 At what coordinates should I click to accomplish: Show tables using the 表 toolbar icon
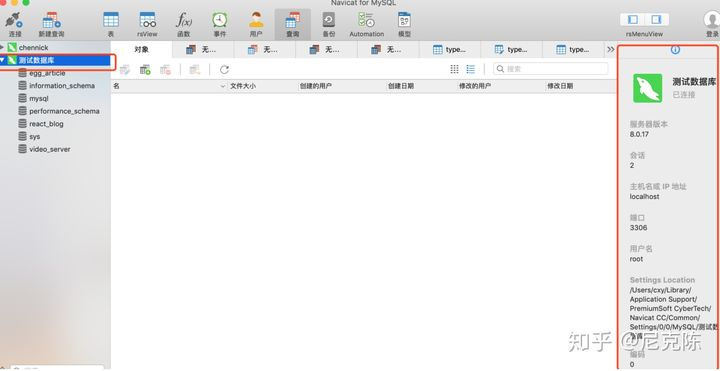click(111, 25)
